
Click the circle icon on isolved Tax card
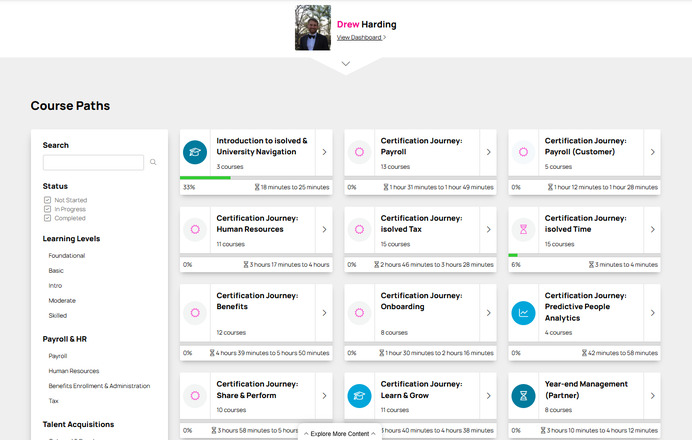click(x=359, y=229)
